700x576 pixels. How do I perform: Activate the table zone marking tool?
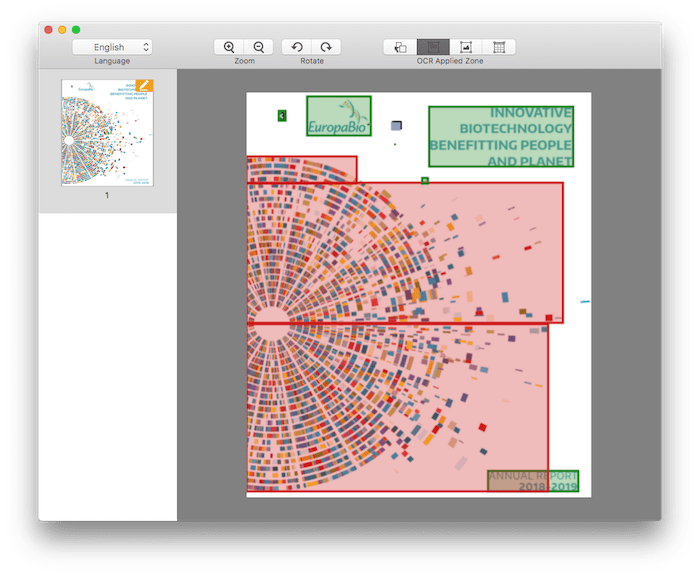(499, 47)
